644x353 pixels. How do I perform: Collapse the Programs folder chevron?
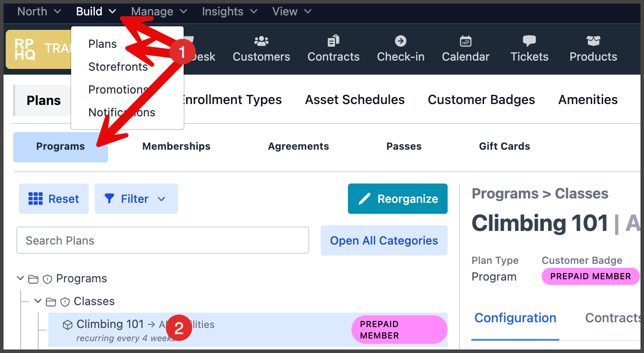tap(20, 278)
